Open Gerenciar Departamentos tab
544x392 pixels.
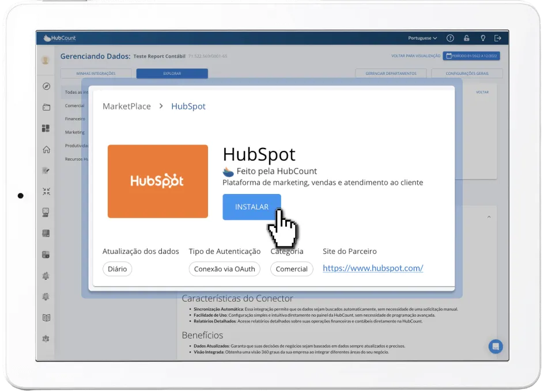[391, 74]
